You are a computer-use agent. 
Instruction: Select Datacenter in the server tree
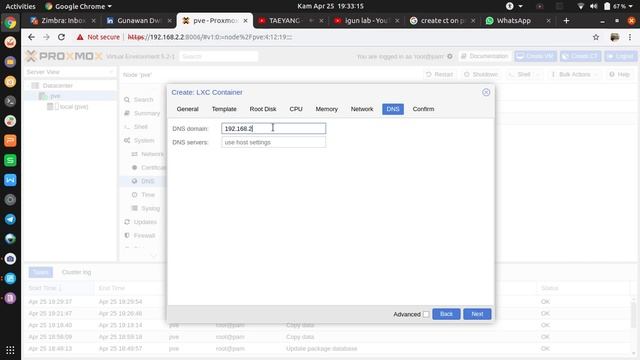(x=58, y=86)
